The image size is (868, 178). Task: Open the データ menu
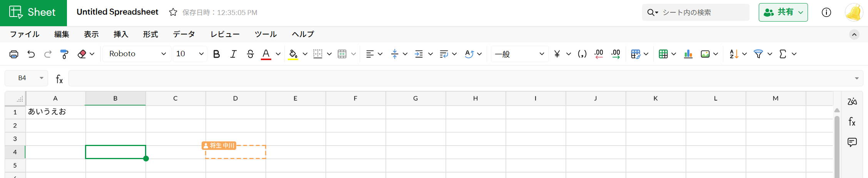[184, 34]
